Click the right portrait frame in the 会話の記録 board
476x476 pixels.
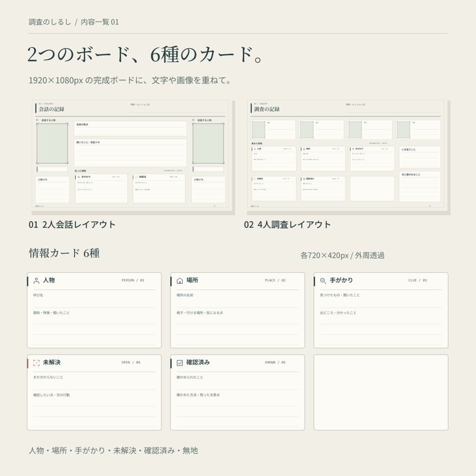[x=208, y=143]
